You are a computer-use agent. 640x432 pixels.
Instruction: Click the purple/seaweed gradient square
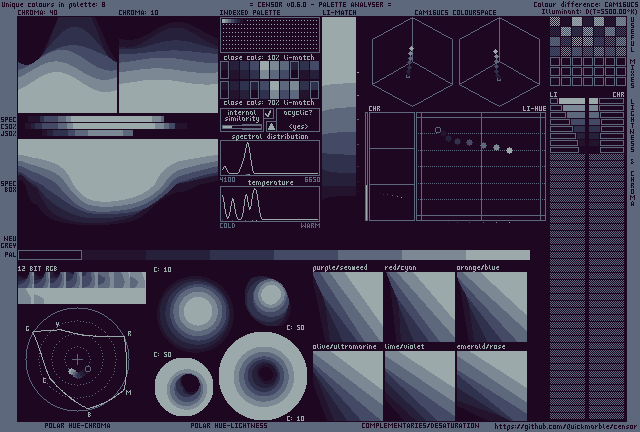348,307
